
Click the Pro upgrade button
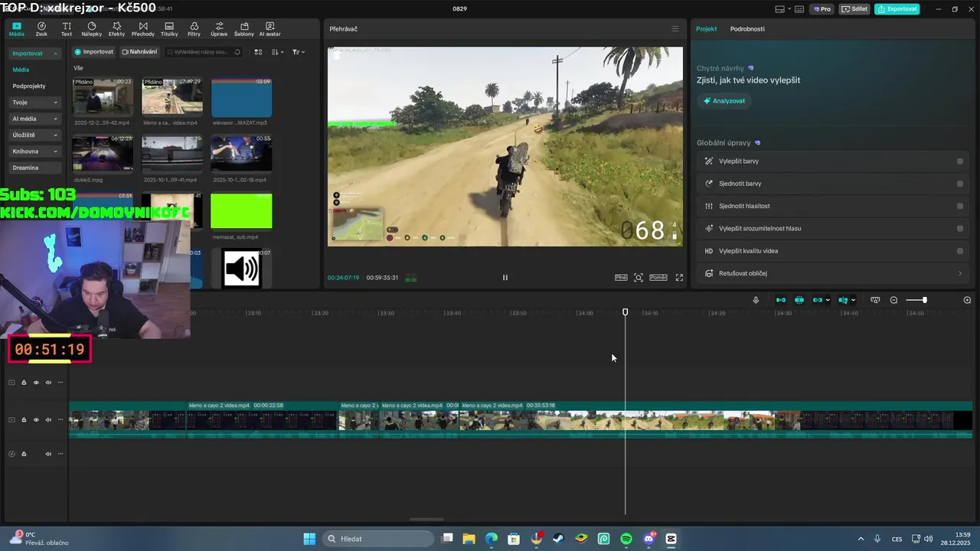(x=822, y=9)
